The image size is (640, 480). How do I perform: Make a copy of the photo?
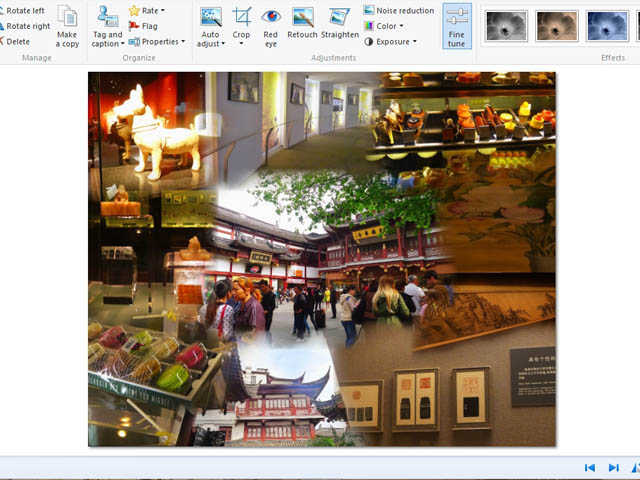[x=67, y=27]
